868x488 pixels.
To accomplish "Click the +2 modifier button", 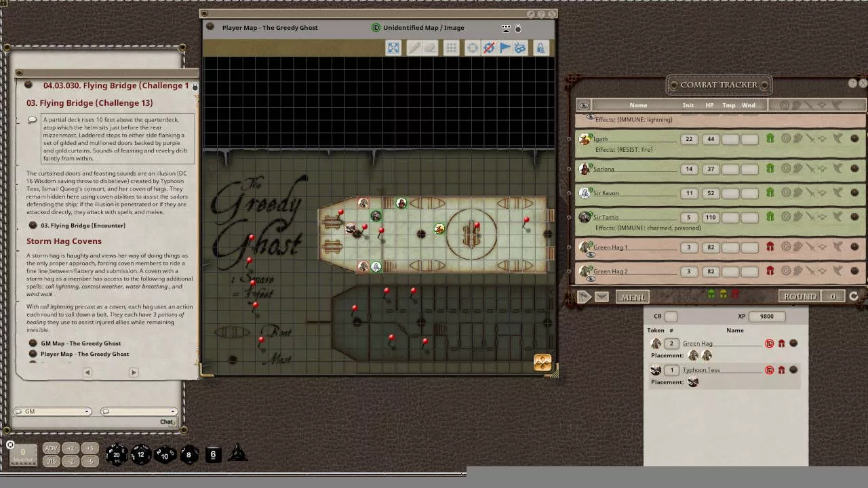I will pyautogui.click(x=70, y=449).
